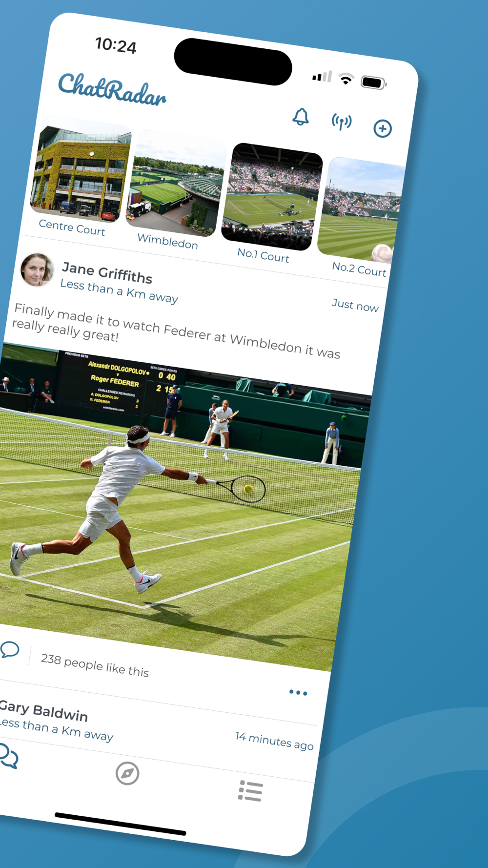The height and width of the screenshot is (868, 488).
Task: Open comment bubble on Jane's post
Action: 10,649
